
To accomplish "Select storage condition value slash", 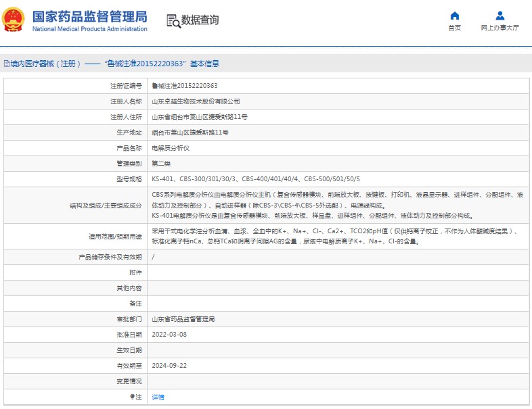I will [153, 257].
